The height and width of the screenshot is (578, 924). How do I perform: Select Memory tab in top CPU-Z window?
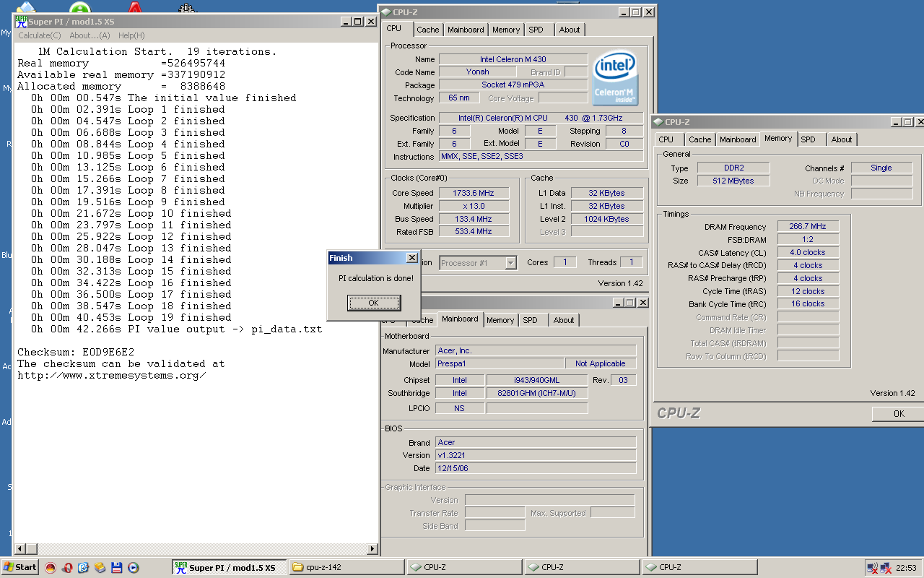(506, 30)
